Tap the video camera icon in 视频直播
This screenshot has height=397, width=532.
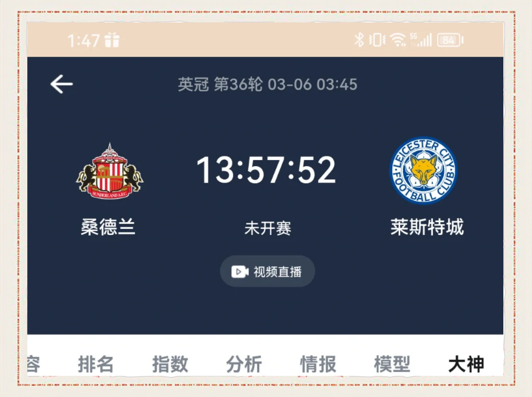tap(240, 271)
